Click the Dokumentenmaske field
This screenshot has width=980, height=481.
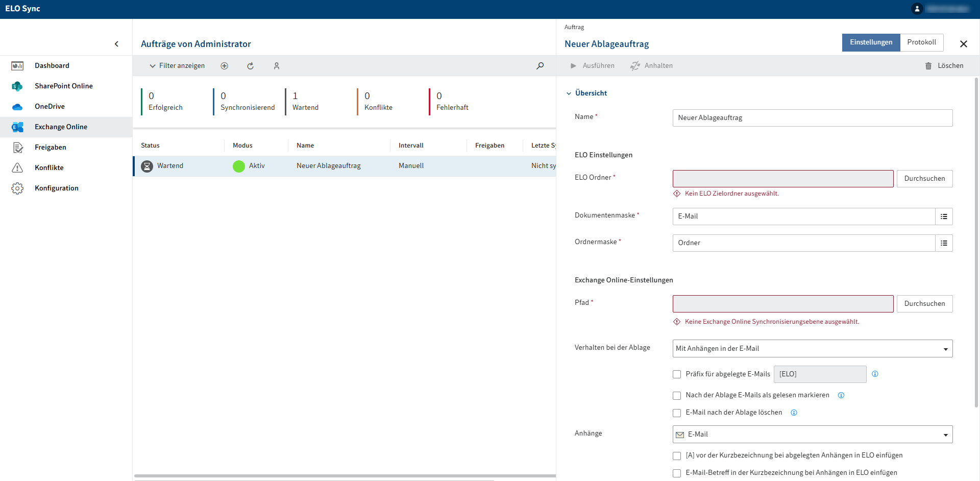click(804, 217)
